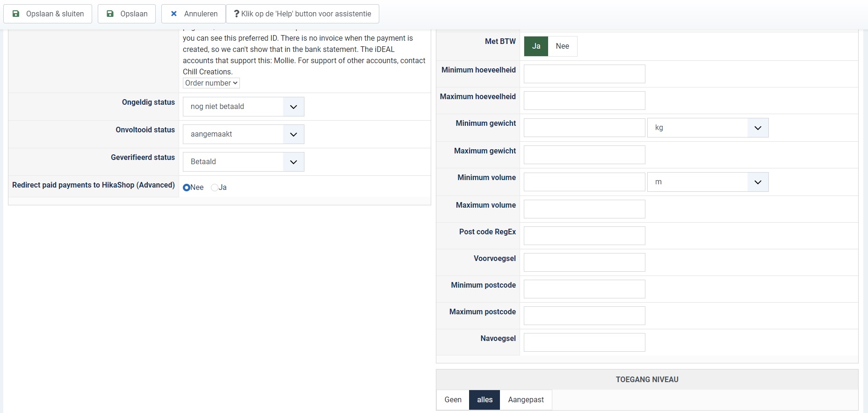
Task: Set Met BTW to Ja
Action: 536,46
